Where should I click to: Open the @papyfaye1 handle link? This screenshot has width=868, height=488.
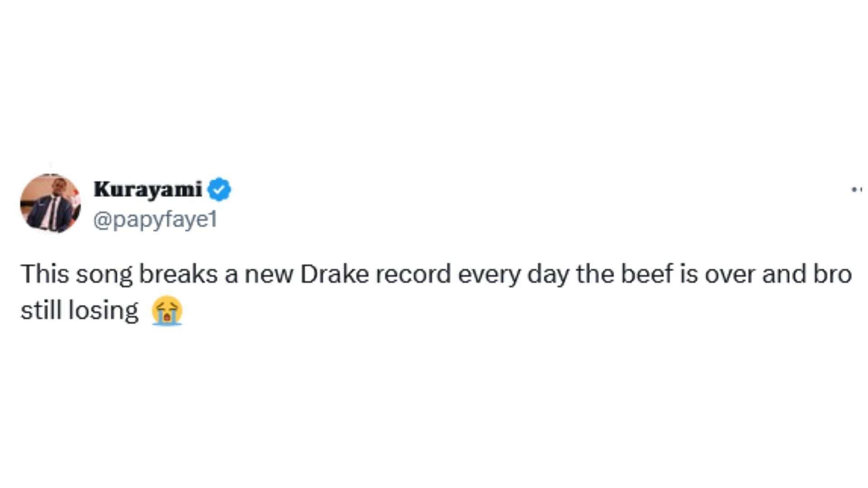[156, 220]
